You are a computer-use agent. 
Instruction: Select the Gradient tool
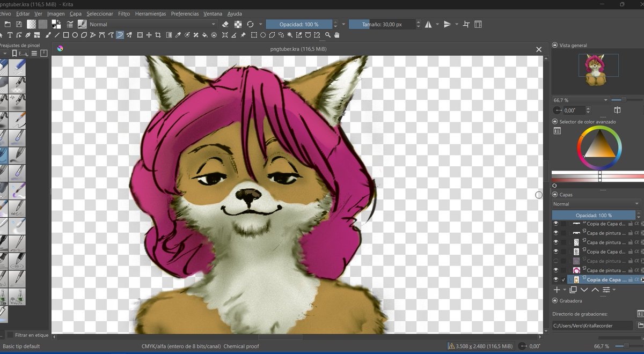coord(170,35)
